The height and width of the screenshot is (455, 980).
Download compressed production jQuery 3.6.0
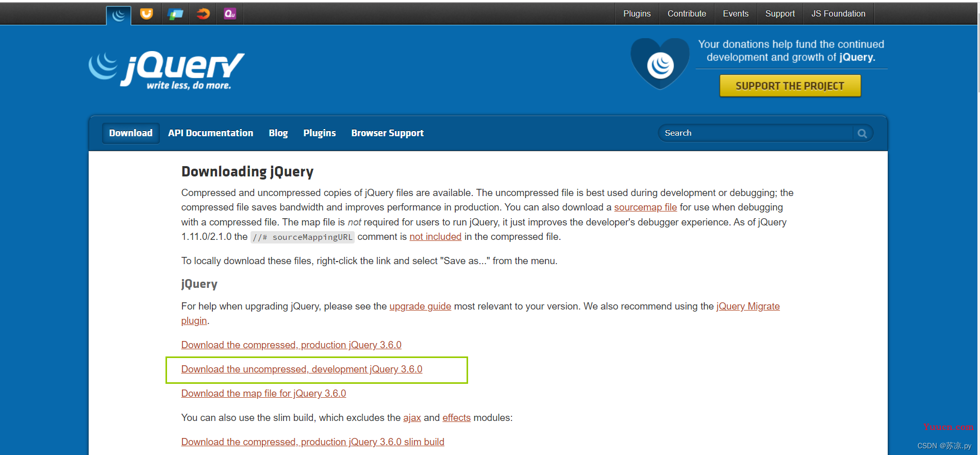tap(291, 345)
